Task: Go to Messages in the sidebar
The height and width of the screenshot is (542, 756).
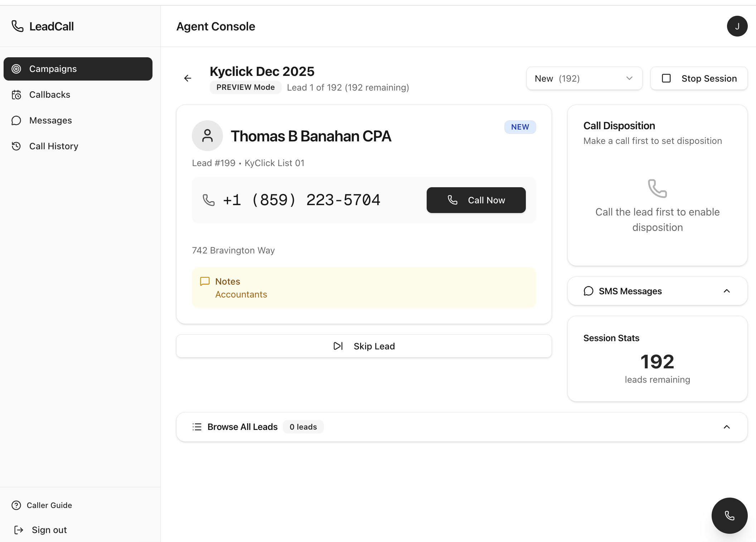Action: 78,120
